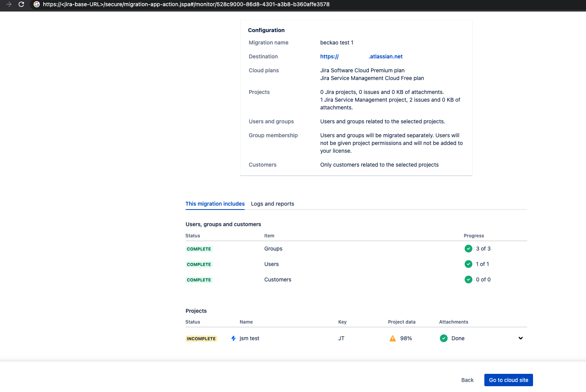Select the This migration includes tab

[215, 204]
